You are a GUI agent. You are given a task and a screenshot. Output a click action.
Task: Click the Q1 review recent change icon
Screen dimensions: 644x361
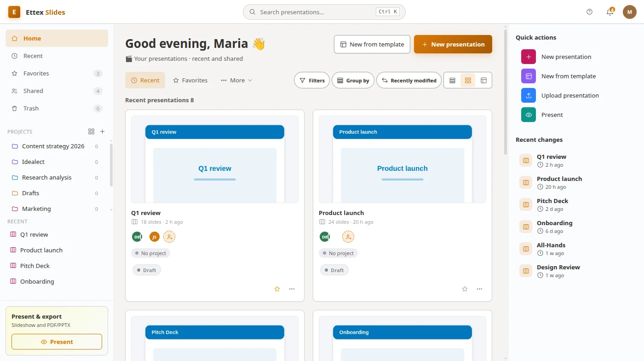point(526,160)
